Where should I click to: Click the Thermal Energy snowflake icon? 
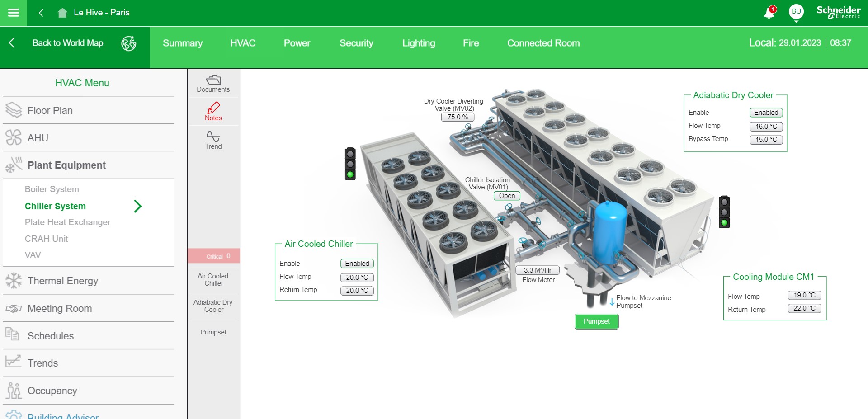pos(14,281)
